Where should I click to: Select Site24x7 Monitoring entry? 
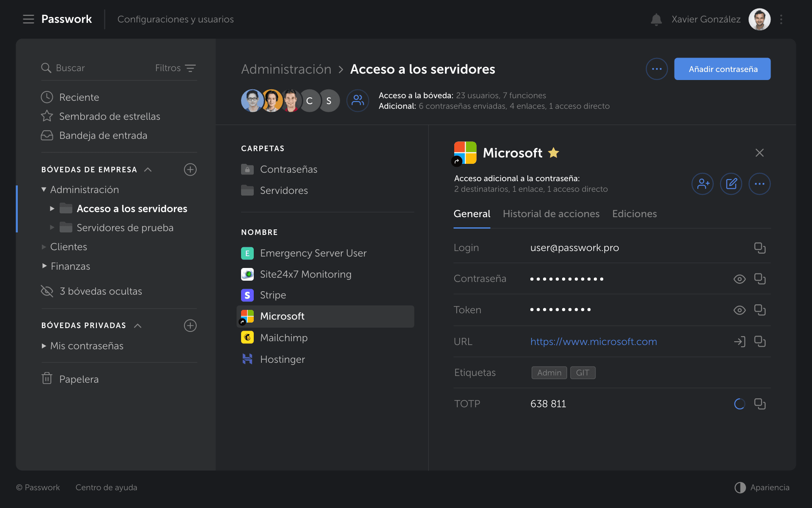pyautogui.click(x=296, y=274)
